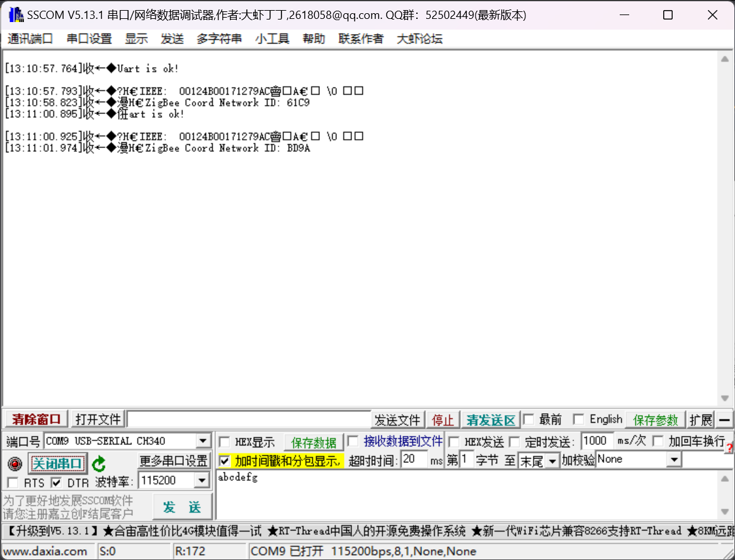Enable the English display checkbox
This screenshot has height=560, width=735.
578,419
